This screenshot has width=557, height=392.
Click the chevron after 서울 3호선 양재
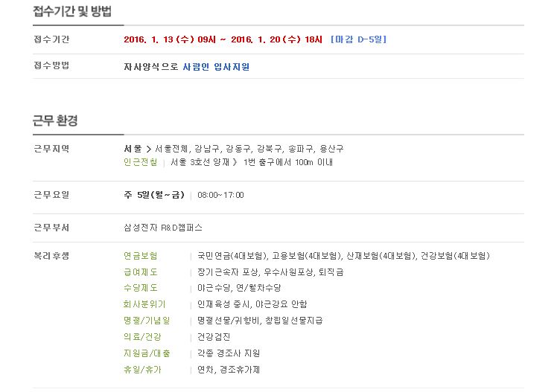tap(235, 162)
